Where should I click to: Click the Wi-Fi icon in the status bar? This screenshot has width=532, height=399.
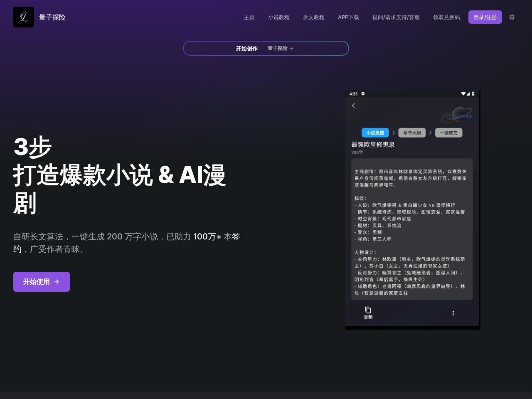pyautogui.click(x=463, y=94)
